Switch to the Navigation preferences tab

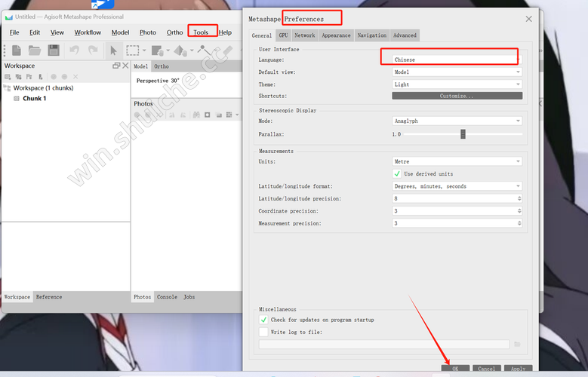371,35
